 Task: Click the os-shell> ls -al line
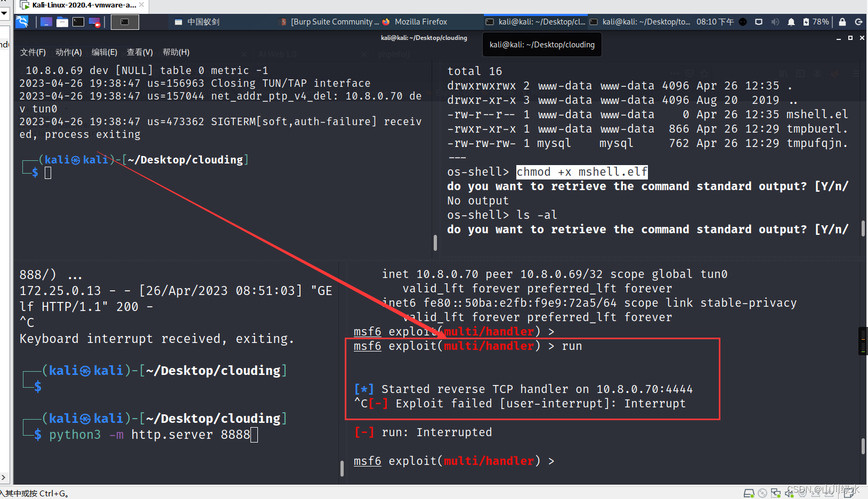tap(502, 215)
